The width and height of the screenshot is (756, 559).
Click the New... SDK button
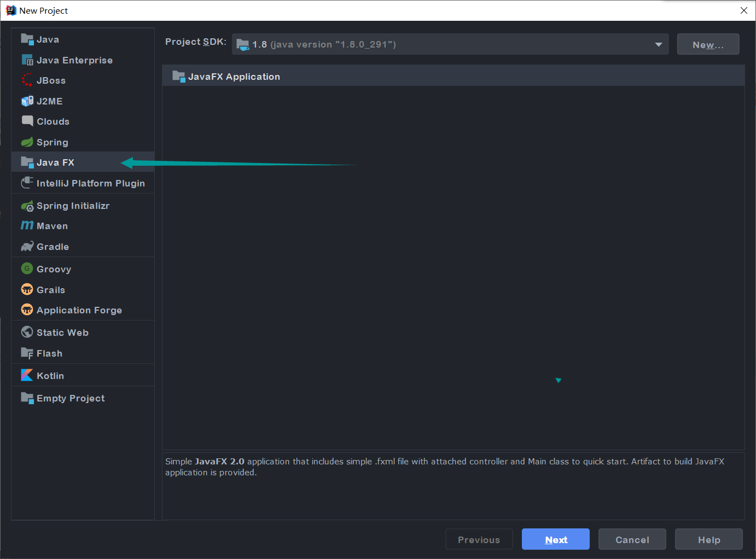[708, 44]
